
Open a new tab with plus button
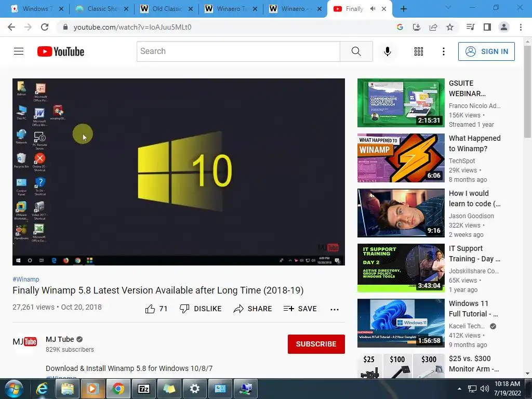pyautogui.click(x=403, y=9)
